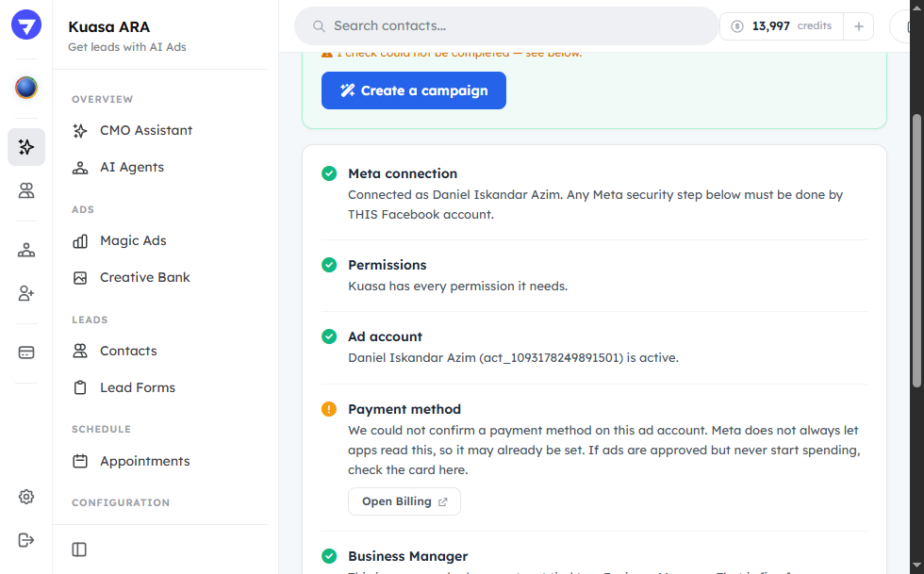Click the Business Manager heading
Image resolution: width=924 pixels, height=574 pixels.
[407, 556]
